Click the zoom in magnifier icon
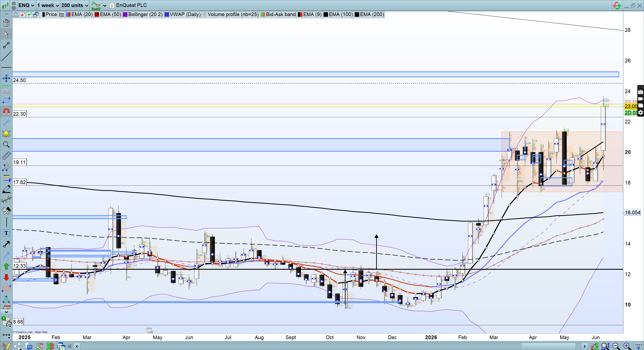The height and width of the screenshot is (350, 644). click(x=627, y=346)
